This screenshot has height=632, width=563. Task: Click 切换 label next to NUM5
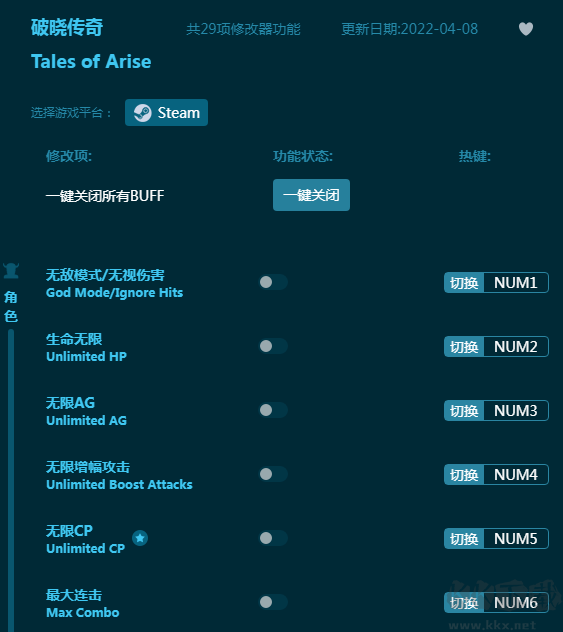464,539
